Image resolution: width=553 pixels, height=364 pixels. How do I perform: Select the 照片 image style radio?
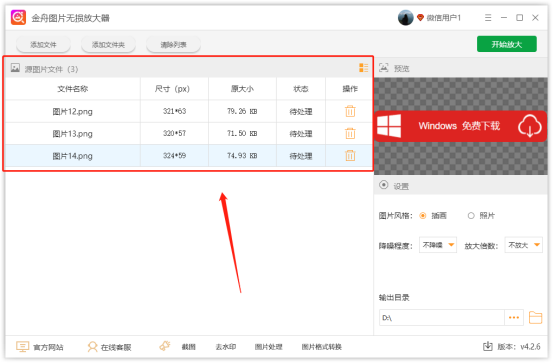point(471,216)
